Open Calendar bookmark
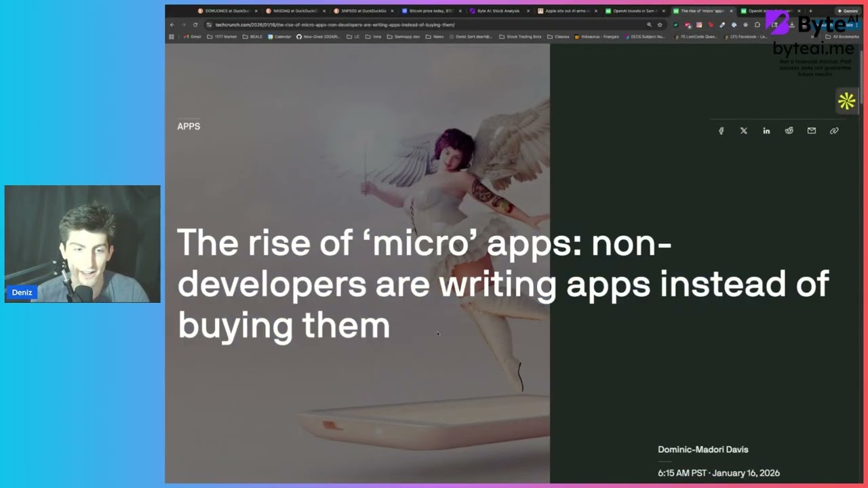The width and height of the screenshot is (868, 488). pos(279,37)
